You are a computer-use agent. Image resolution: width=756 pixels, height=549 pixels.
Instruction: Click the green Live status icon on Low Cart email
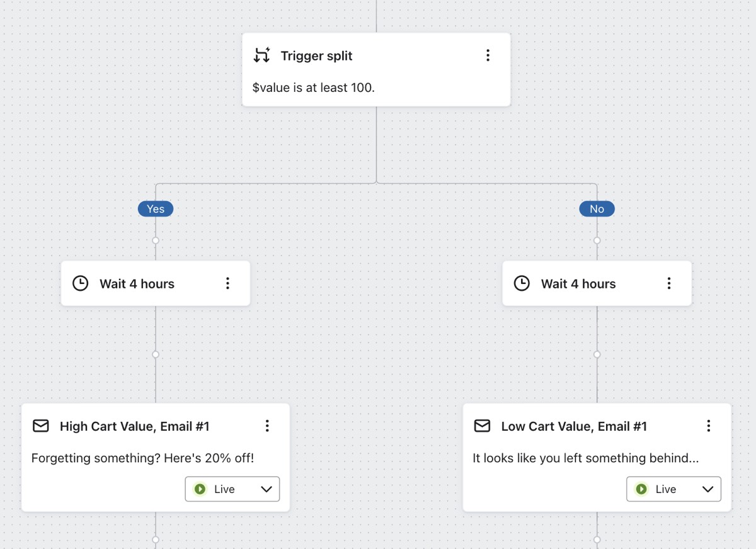643,489
